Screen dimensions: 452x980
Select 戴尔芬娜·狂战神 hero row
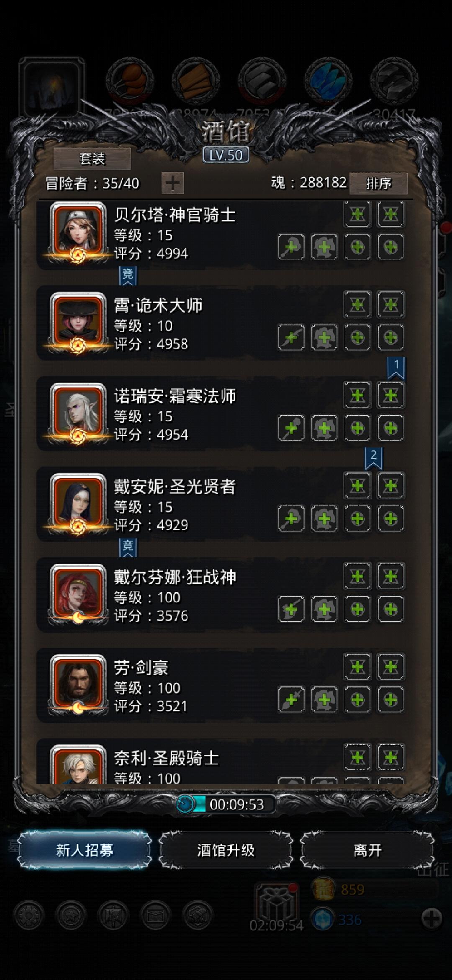221,594
